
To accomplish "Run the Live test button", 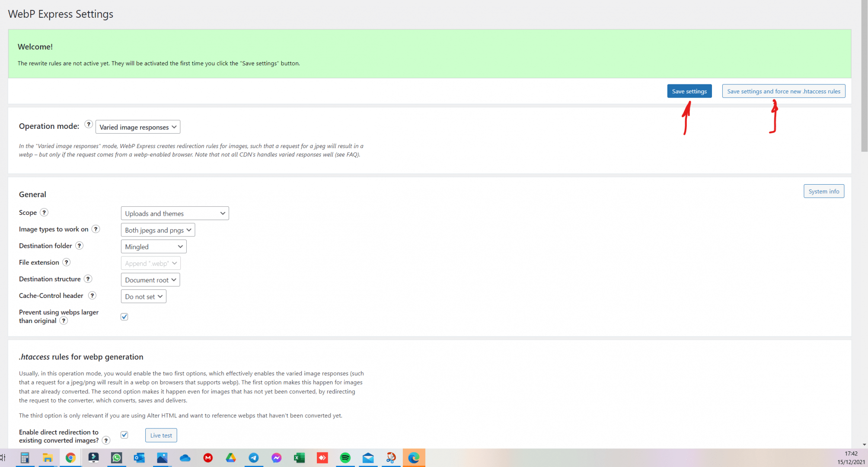I will 161,435.
